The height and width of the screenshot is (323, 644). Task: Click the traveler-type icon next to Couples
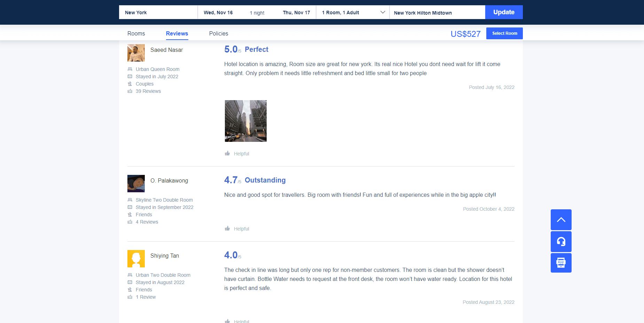(x=130, y=84)
